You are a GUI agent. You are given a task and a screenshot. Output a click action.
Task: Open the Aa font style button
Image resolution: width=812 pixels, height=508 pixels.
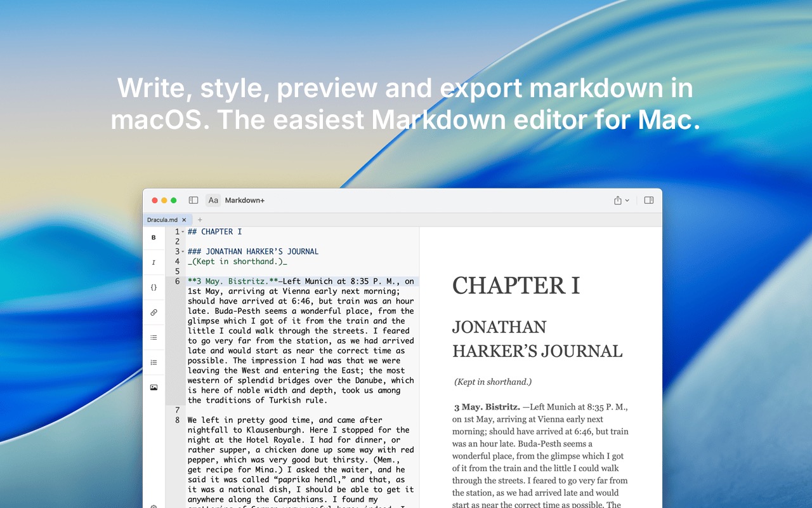click(213, 200)
